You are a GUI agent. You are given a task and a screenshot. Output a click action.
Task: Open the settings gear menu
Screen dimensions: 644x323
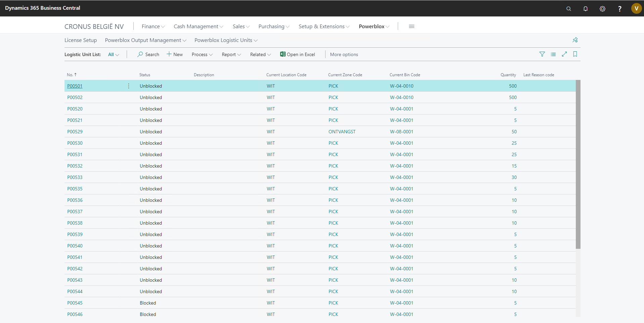[x=602, y=8]
